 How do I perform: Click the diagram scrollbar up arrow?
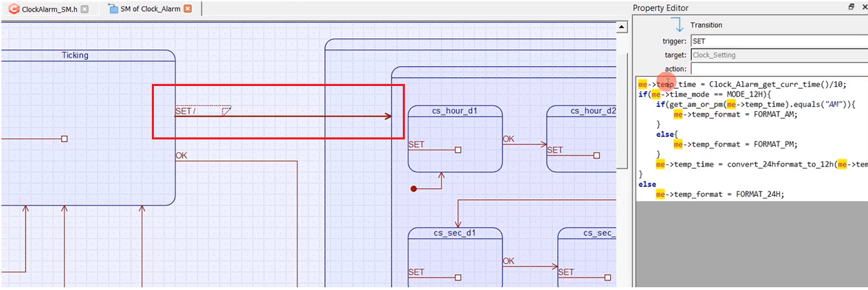click(622, 28)
